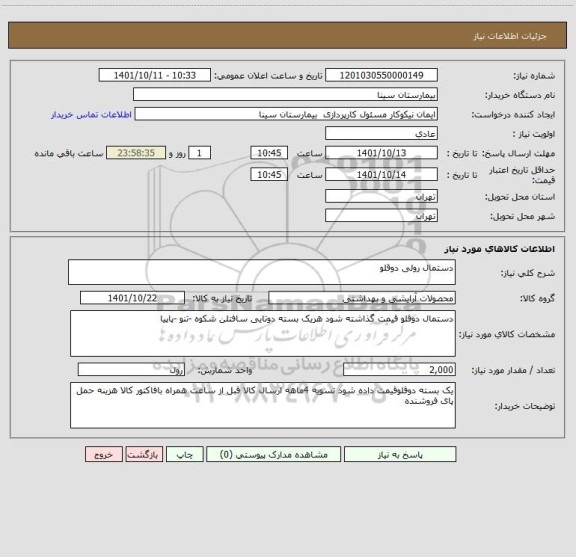Click the توضیحات خریدار label
This screenshot has height=557, width=576.
525,406
